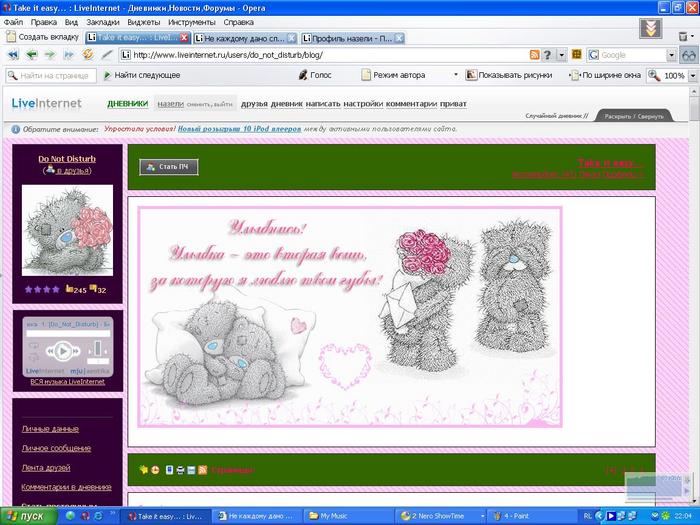The image size is (700, 525).
Task: Reload the page with the orange reload icon
Action: (x=88, y=54)
